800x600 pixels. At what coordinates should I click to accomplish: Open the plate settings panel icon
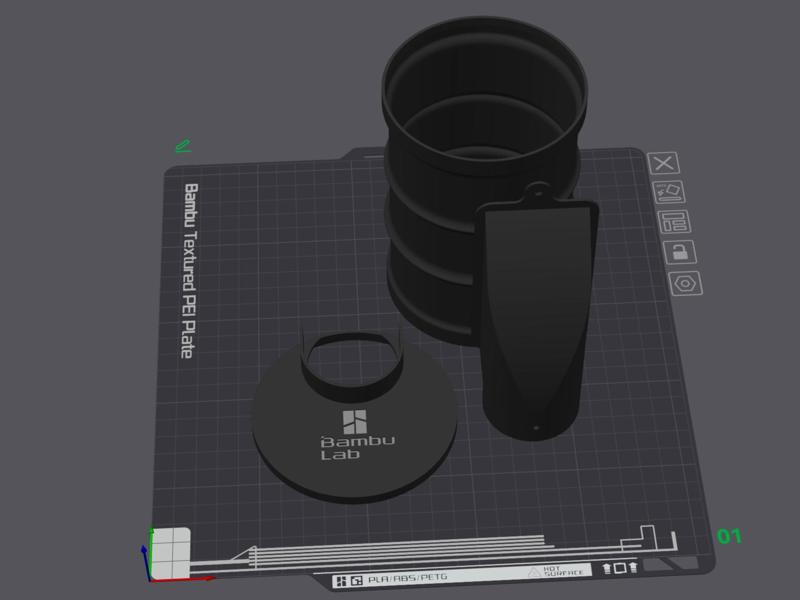tap(673, 222)
